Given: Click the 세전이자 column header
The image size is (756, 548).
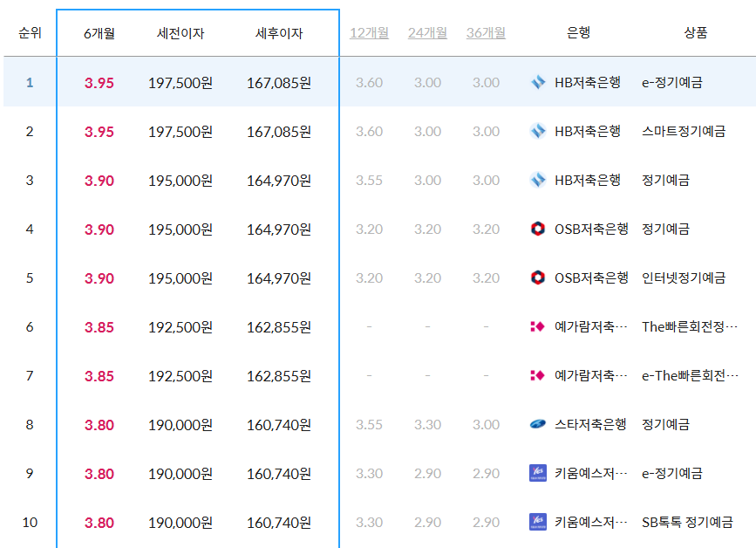Looking at the screenshot, I should (180, 33).
